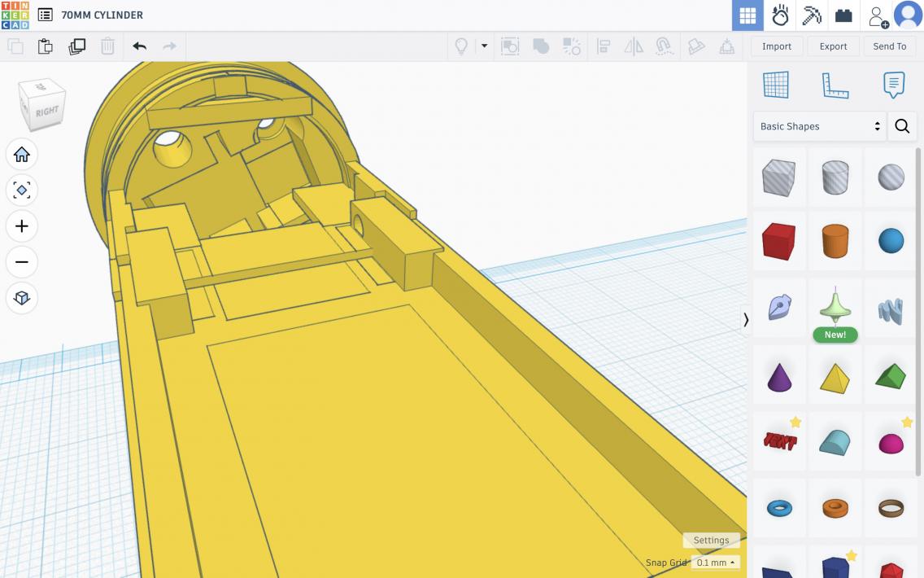The width and height of the screenshot is (924, 578).
Task: Open the design list menu icon
Action: pos(46,15)
